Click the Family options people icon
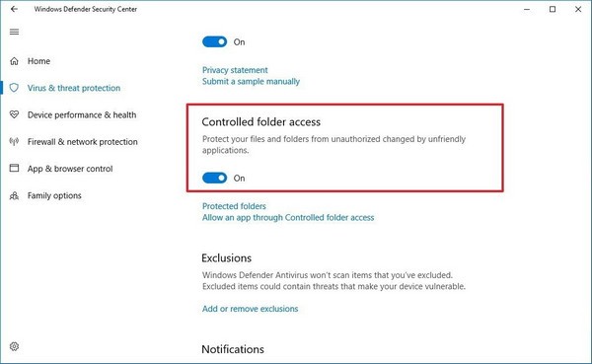 tap(15, 195)
